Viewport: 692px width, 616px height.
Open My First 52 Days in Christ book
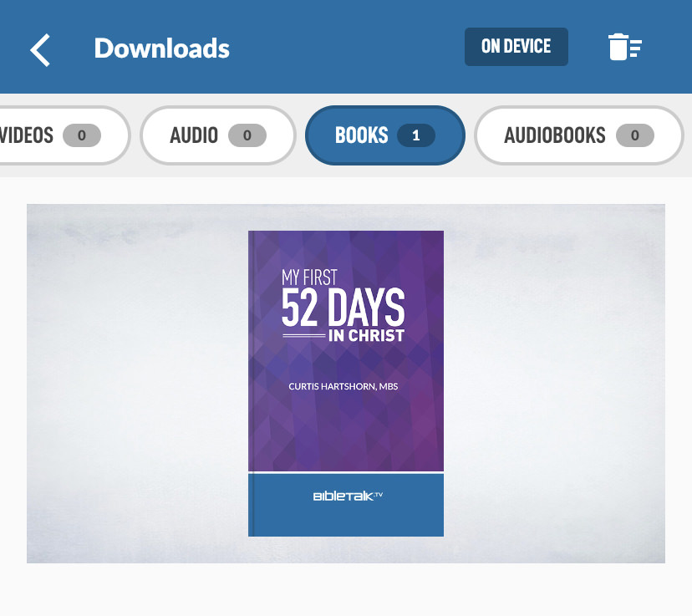[x=345, y=384]
